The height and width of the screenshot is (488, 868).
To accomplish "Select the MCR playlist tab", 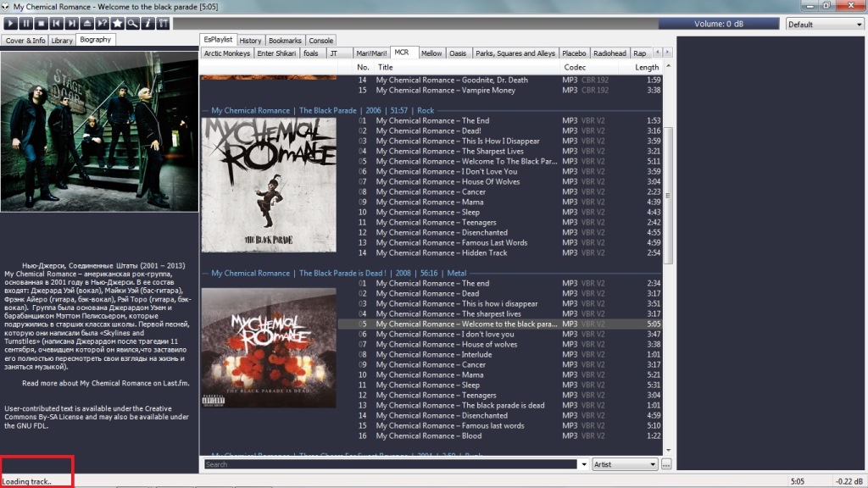I will (x=403, y=53).
